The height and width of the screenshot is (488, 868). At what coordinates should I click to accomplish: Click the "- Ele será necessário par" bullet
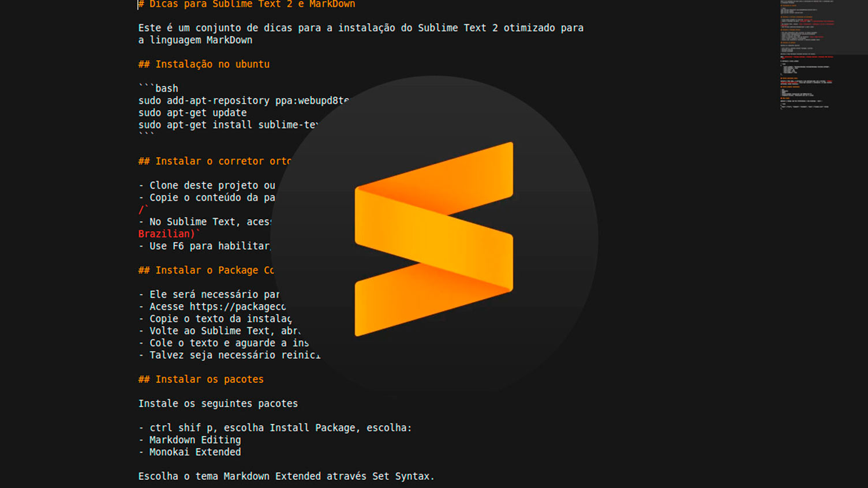tap(209, 294)
